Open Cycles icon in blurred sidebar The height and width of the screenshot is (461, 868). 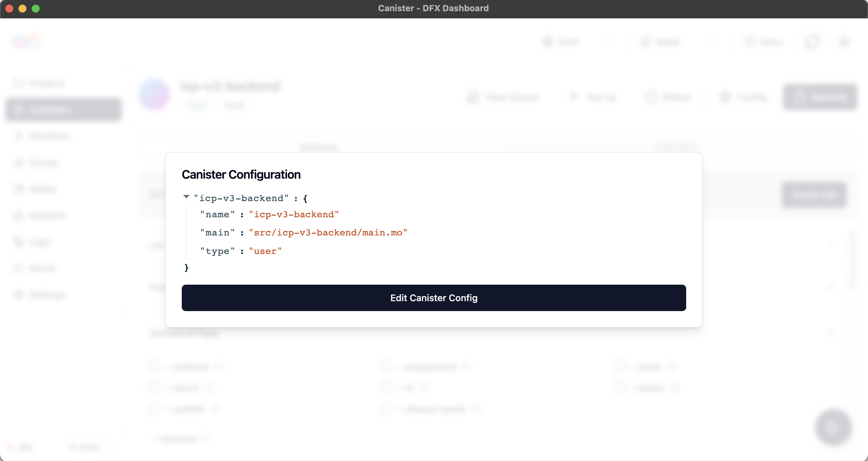click(x=19, y=163)
